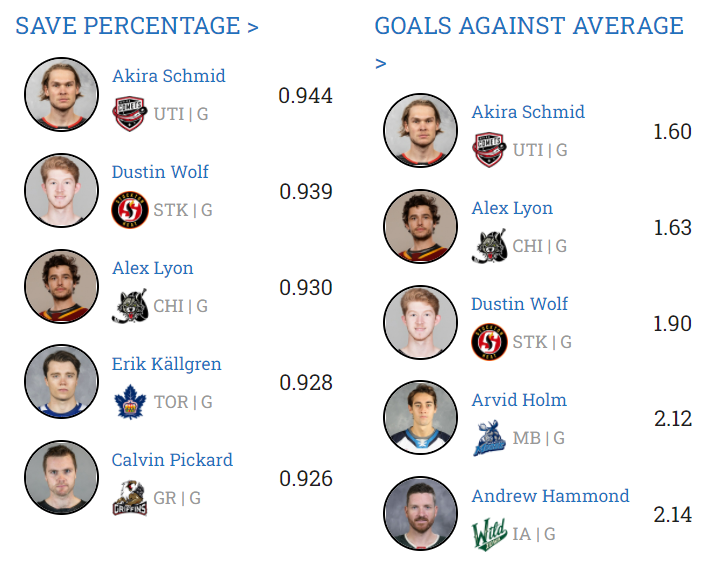
Task: Click the Utica Comets logo under Save Percentage
Action: click(130, 114)
